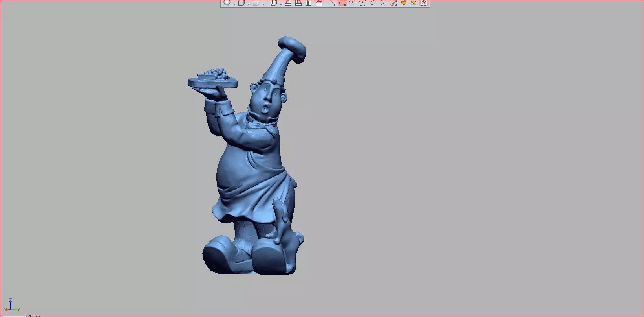Click the orange stamp-like selection icon
644x317 pixels.
click(x=413, y=3)
